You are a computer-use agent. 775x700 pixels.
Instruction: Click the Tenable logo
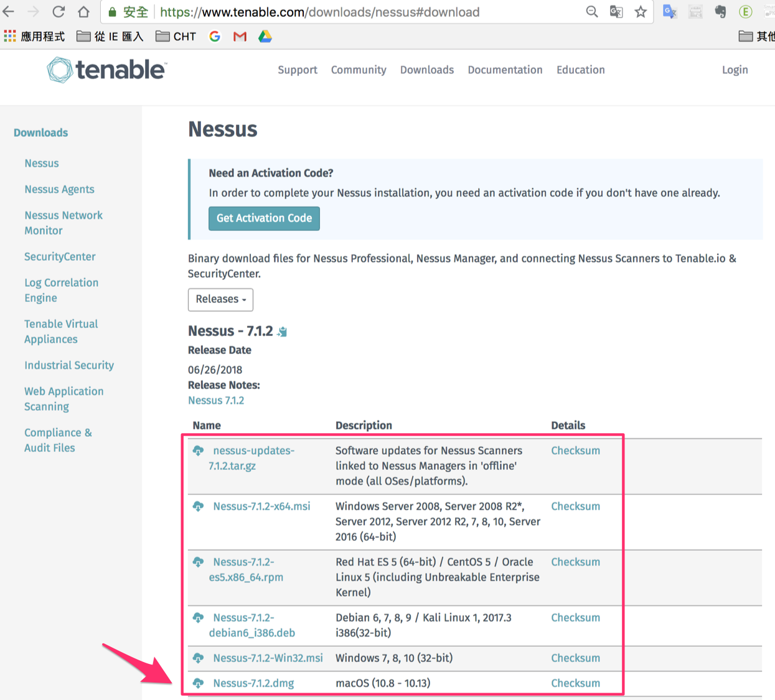(x=106, y=70)
